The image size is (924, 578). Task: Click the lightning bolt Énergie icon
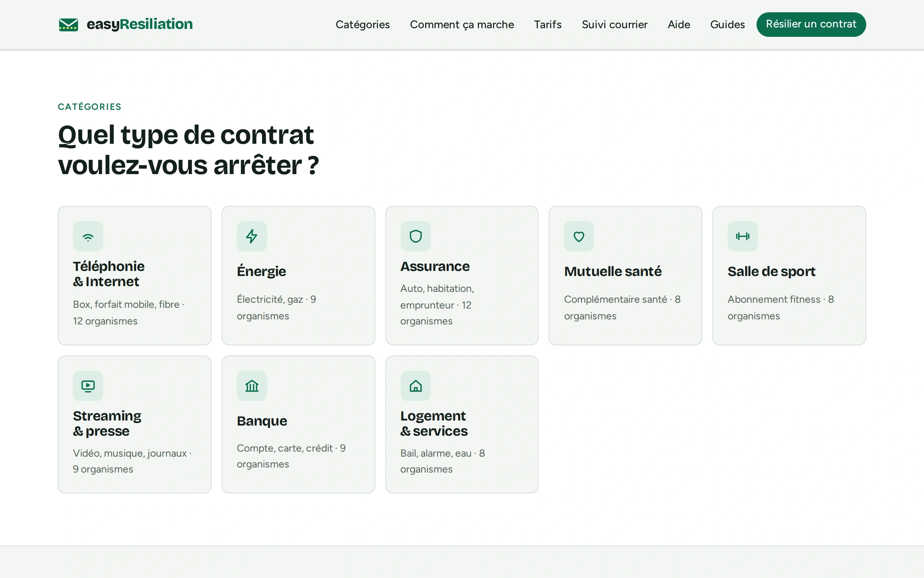coord(252,236)
